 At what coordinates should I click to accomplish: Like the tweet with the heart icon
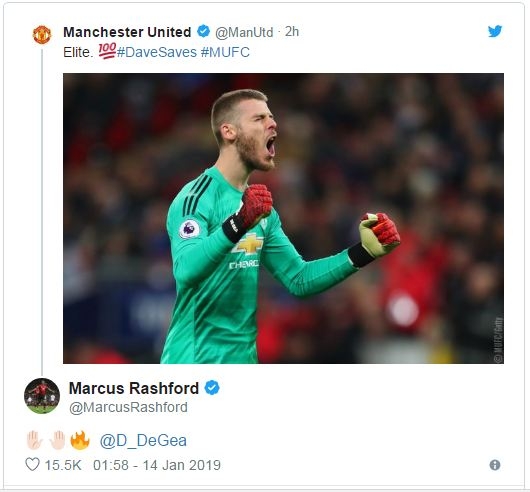(32, 465)
